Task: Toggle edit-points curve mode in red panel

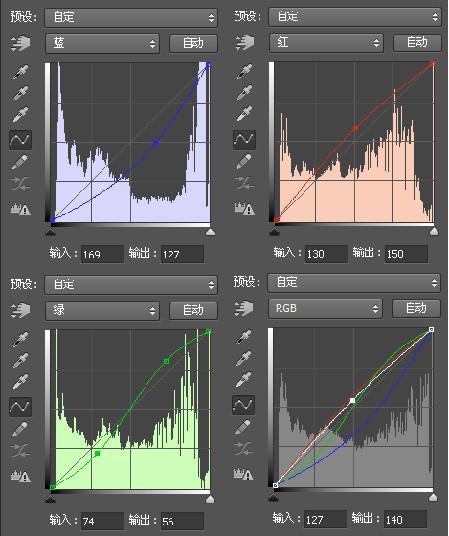Action: click(244, 139)
